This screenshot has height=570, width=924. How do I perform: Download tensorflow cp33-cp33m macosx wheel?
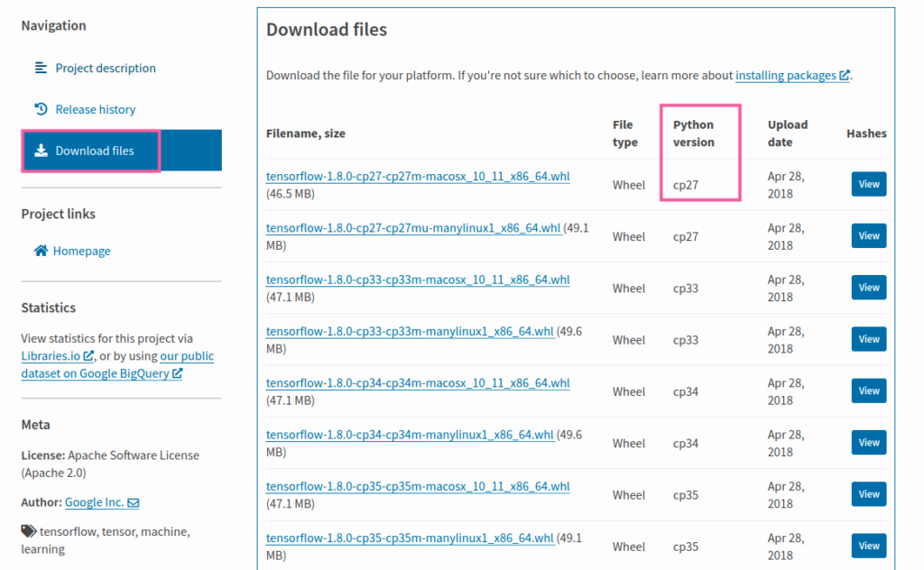(418, 280)
